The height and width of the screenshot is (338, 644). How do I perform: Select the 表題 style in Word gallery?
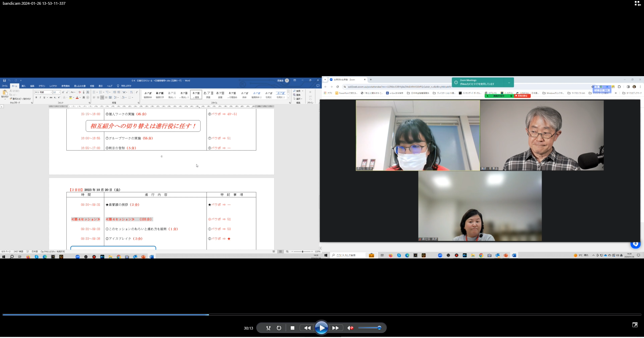pyautogui.click(x=208, y=94)
